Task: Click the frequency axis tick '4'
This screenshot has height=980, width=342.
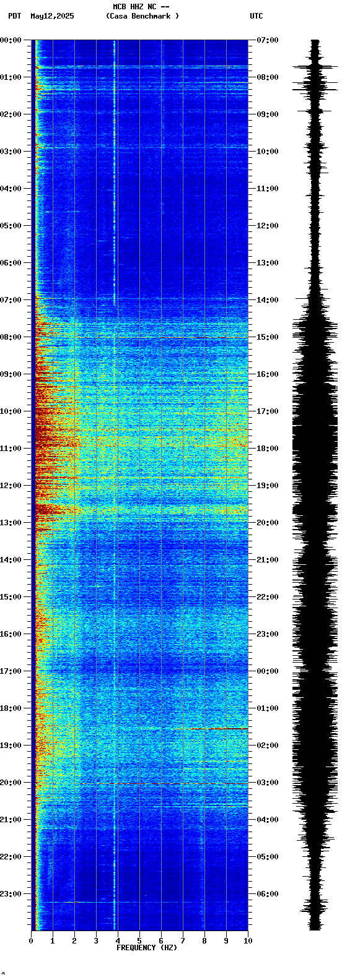Action: tap(118, 941)
